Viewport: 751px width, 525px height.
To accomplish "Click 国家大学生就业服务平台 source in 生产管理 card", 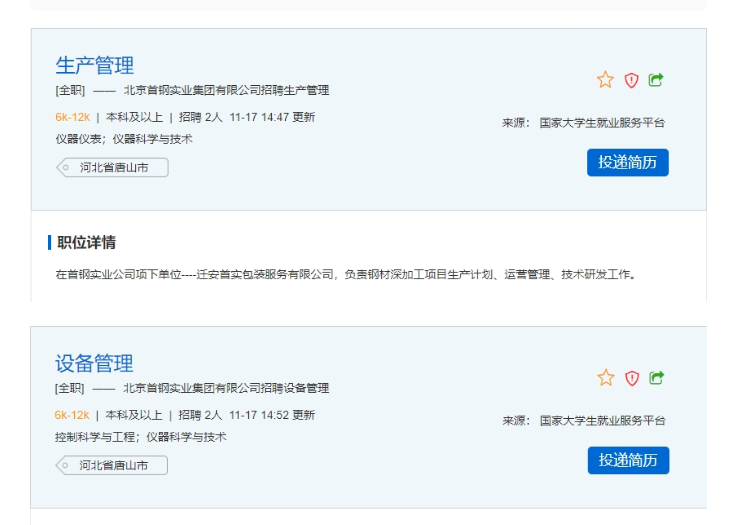I will 601,123.
